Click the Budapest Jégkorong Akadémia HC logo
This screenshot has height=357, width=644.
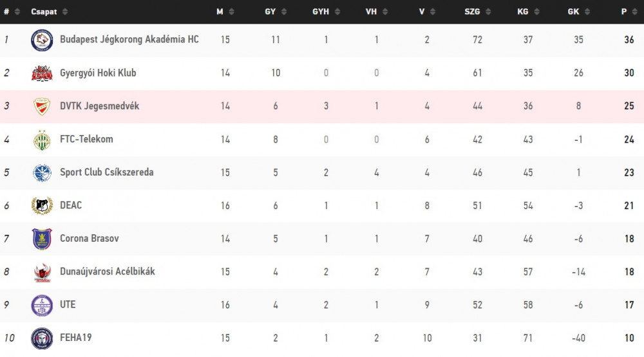point(42,40)
